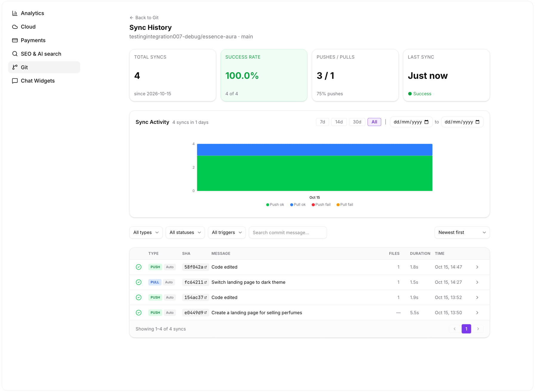
Task: Select the 7d range filter
Action: tap(322, 122)
